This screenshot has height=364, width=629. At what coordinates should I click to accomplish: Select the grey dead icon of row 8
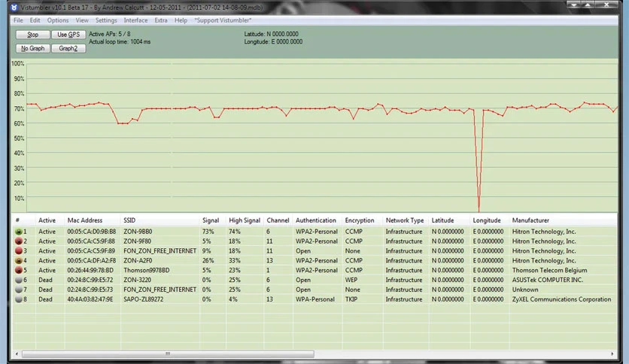pyautogui.click(x=19, y=299)
